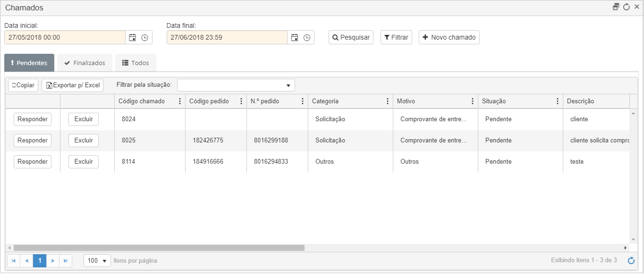
Task: Click the horizontal scrollbar right arrow
Action: click(x=626, y=248)
